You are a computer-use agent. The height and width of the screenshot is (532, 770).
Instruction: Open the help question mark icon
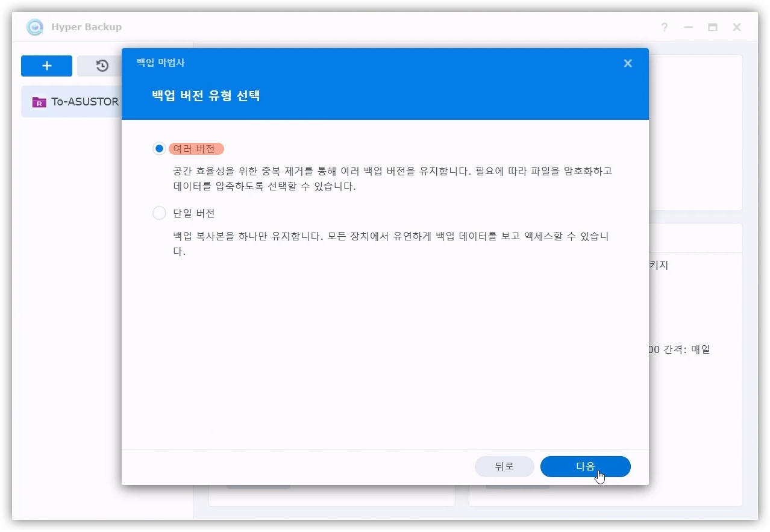click(664, 27)
